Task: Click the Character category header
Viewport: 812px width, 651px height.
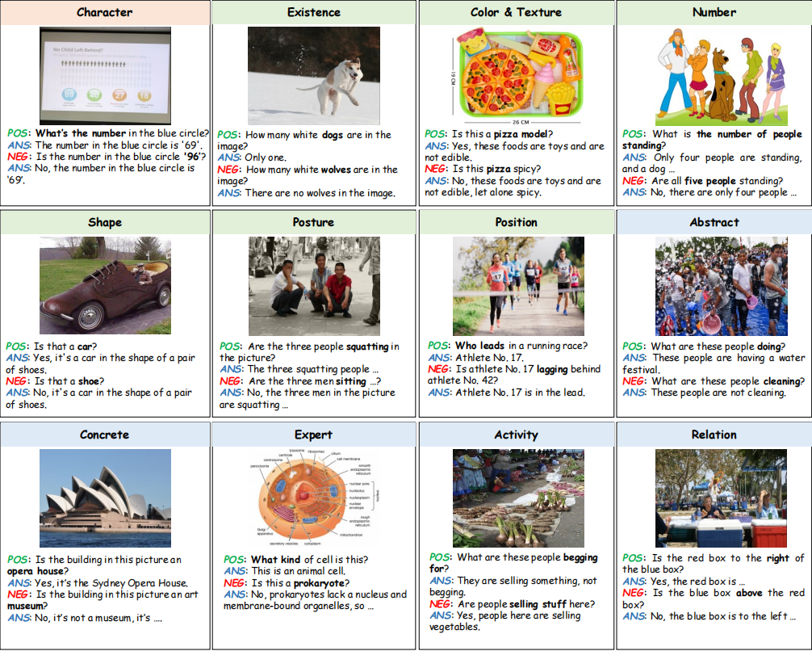Action: click(105, 12)
